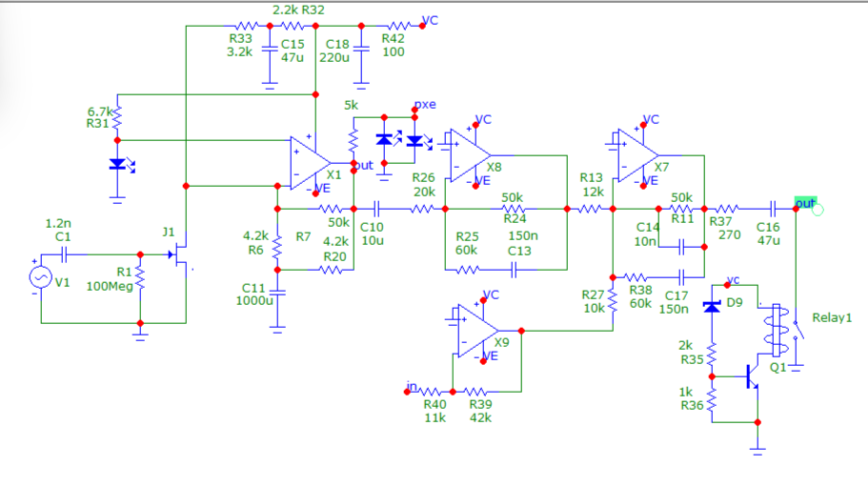Click the R37 270 ohm resistor
868x486 pixels.
point(726,208)
